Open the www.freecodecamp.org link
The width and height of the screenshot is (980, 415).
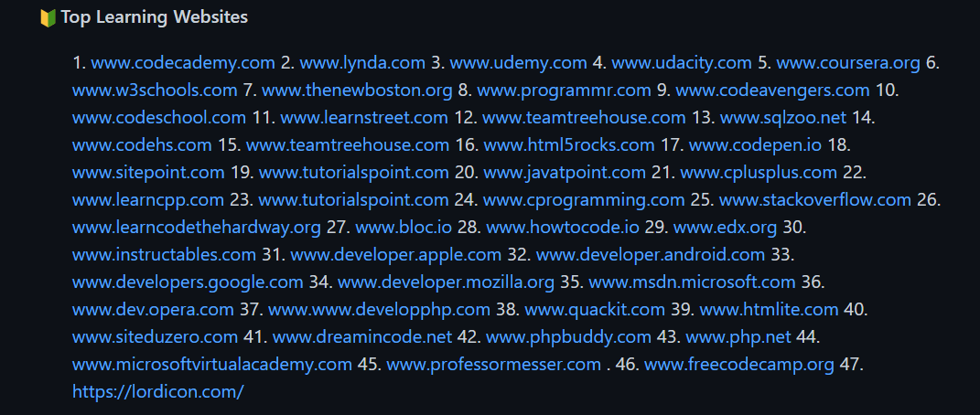click(x=739, y=365)
